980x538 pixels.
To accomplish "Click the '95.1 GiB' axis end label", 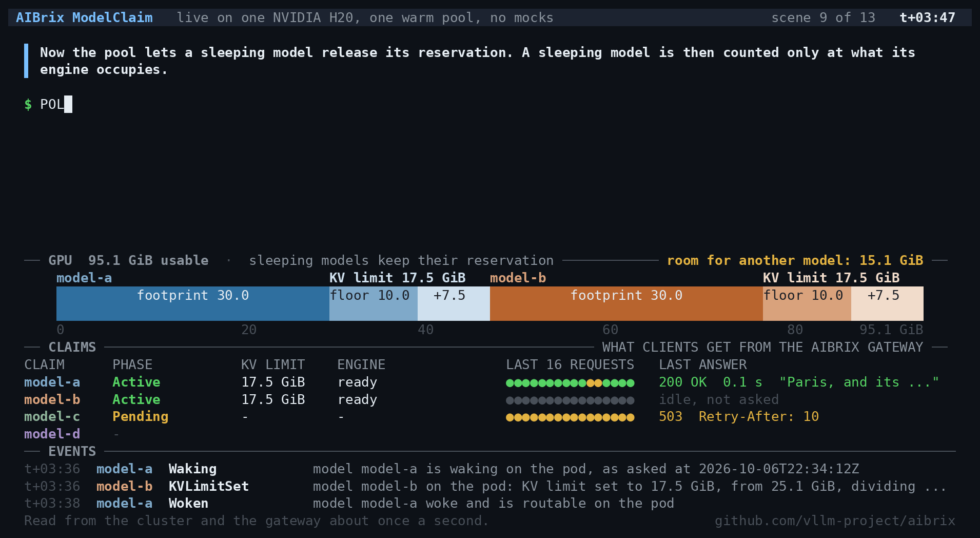I will pyautogui.click(x=891, y=330).
